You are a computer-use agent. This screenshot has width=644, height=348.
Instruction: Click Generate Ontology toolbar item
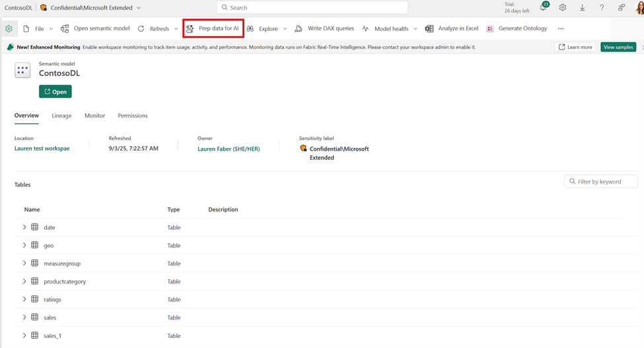517,29
